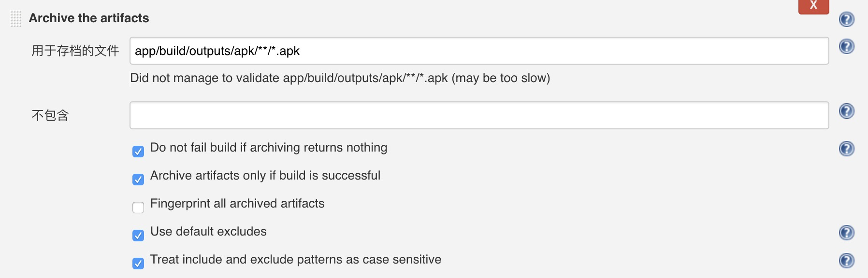Click the files-to-archive field containing app/build/outputs/apk

[479, 51]
